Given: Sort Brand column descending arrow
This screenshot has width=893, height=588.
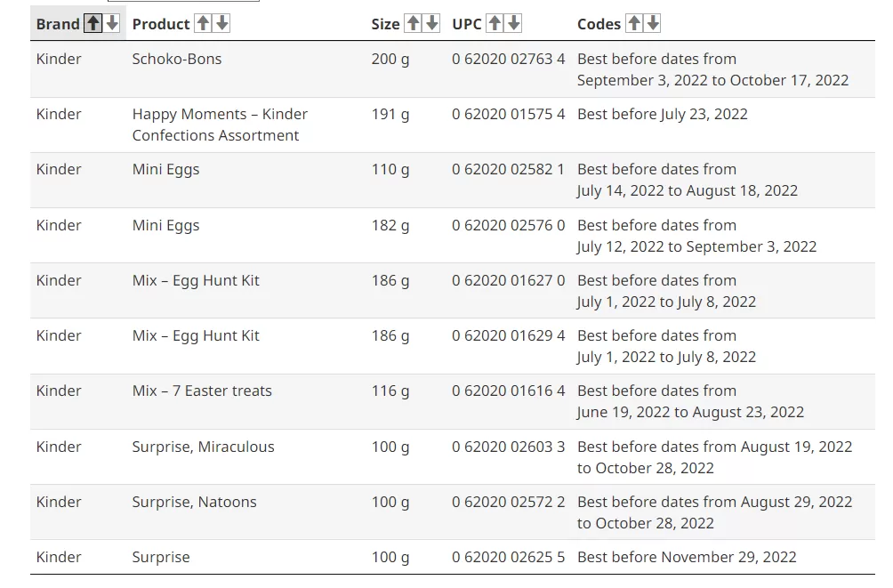Looking at the screenshot, I should pyautogui.click(x=112, y=23).
